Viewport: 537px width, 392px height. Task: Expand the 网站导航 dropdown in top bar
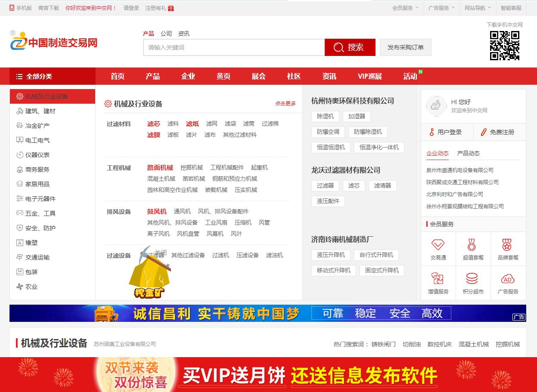(478, 8)
